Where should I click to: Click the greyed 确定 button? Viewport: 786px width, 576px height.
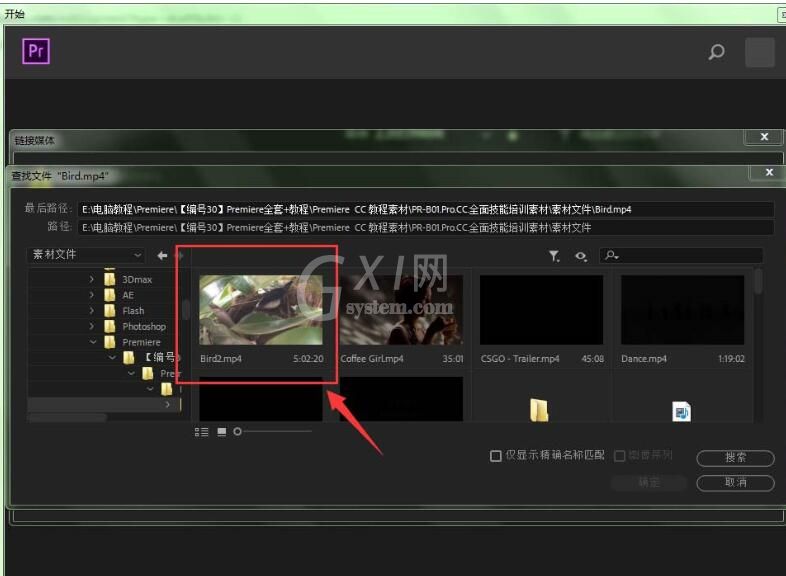tap(649, 483)
